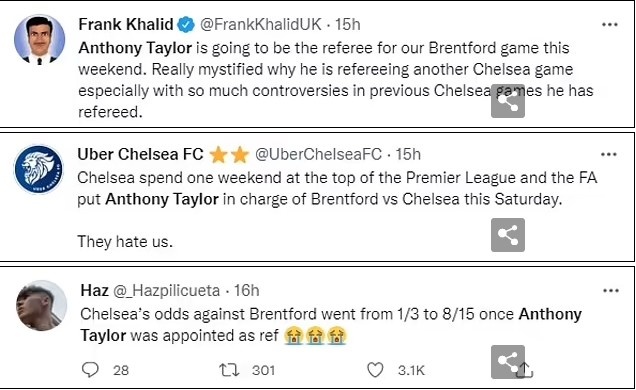Click share icon on Frank Khalid's tweet
This screenshot has height=390, width=636.
pos(508,101)
